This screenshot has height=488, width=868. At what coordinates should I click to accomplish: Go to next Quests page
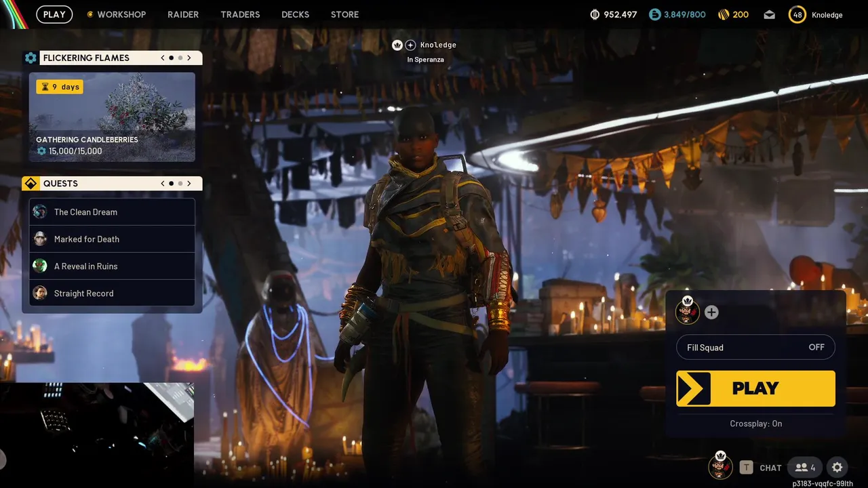click(x=189, y=184)
